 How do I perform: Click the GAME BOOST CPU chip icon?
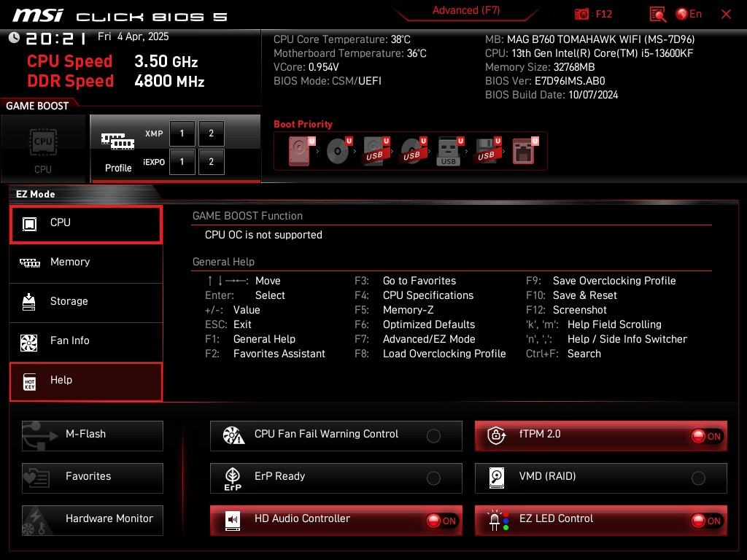tap(43, 142)
